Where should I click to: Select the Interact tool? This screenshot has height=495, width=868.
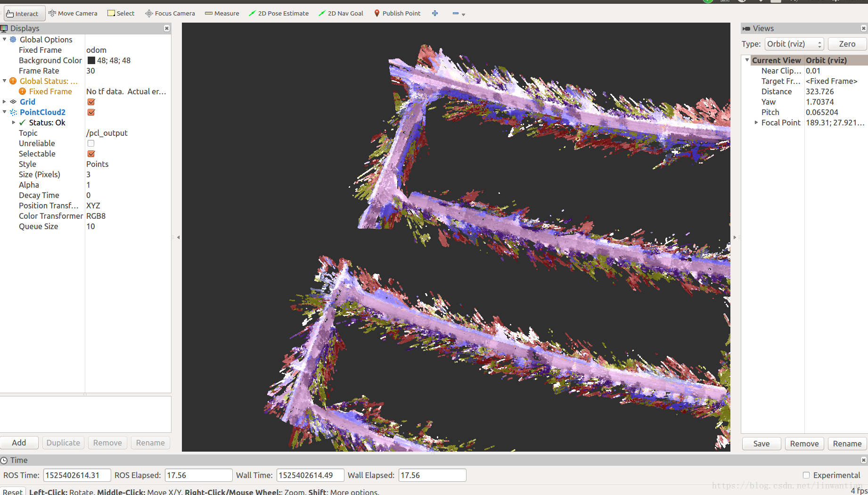25,13
